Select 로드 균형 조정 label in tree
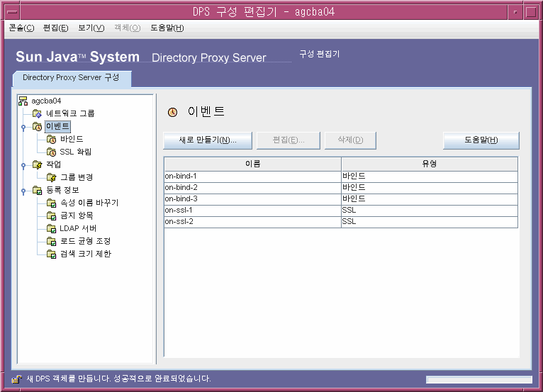Viewport: 543px width, 392px height. [85, 241]
